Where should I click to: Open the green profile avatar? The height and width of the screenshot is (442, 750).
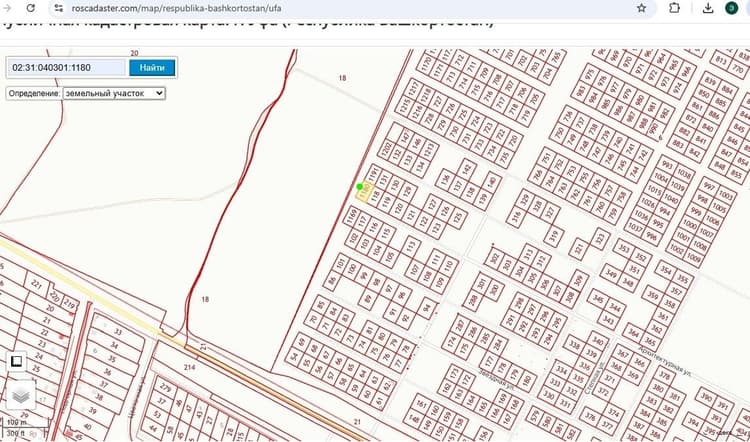tap(731, 8)
